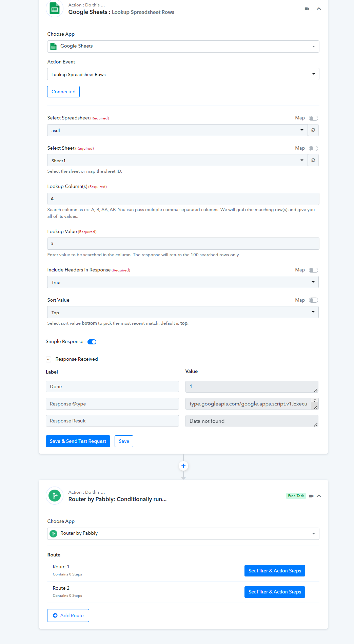Refresh the Select Spreadsheet list
The image size is (354, 644).
[x=313, y=130]
